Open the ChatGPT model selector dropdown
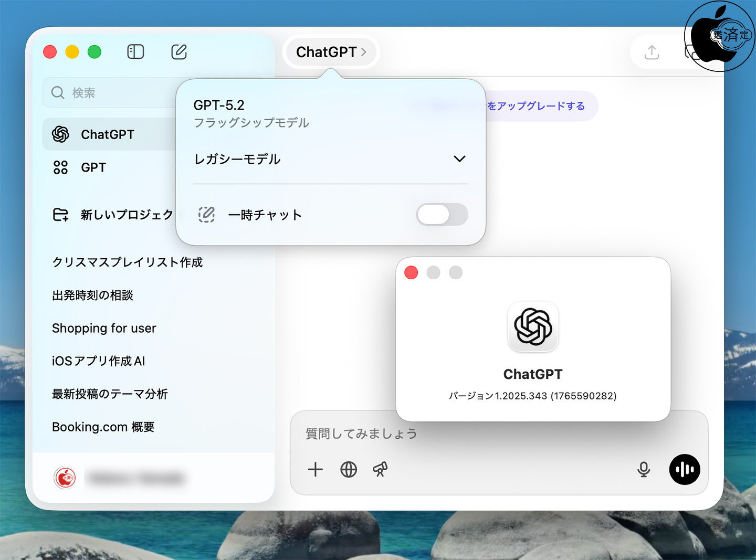 tap(331, 52)
